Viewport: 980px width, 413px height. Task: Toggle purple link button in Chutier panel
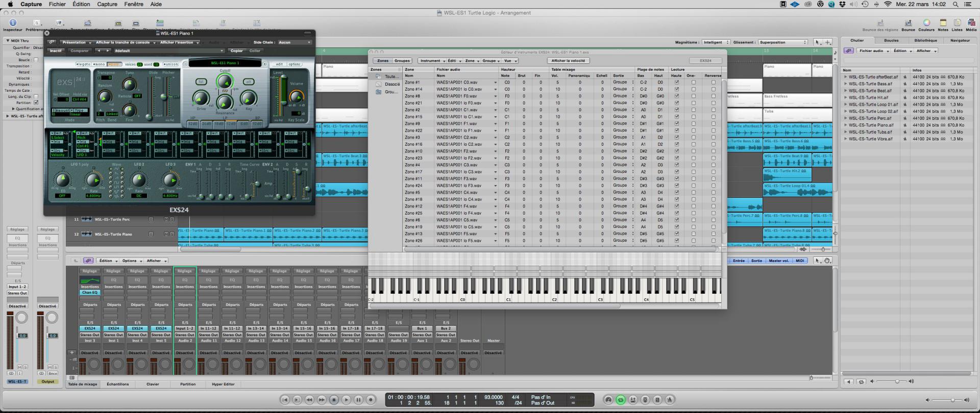pyautogui.click(x=848, y=50)
